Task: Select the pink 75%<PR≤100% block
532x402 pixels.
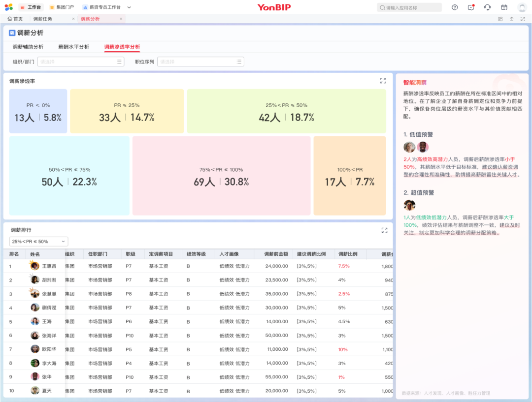Action: tap(221, 176)
